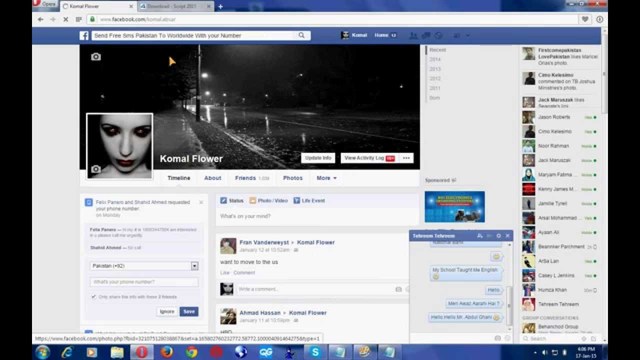Expand the More dropdown on profile
Screen dimensions: 640x360
coord(327,178)
